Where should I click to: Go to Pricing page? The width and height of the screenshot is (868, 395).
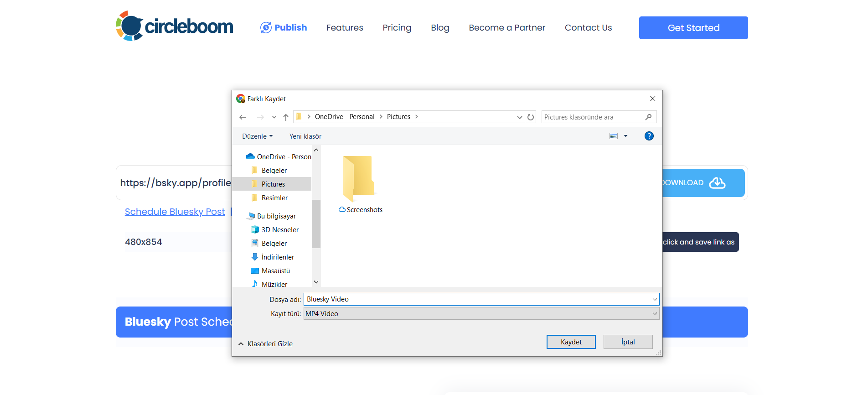[397, 27]
